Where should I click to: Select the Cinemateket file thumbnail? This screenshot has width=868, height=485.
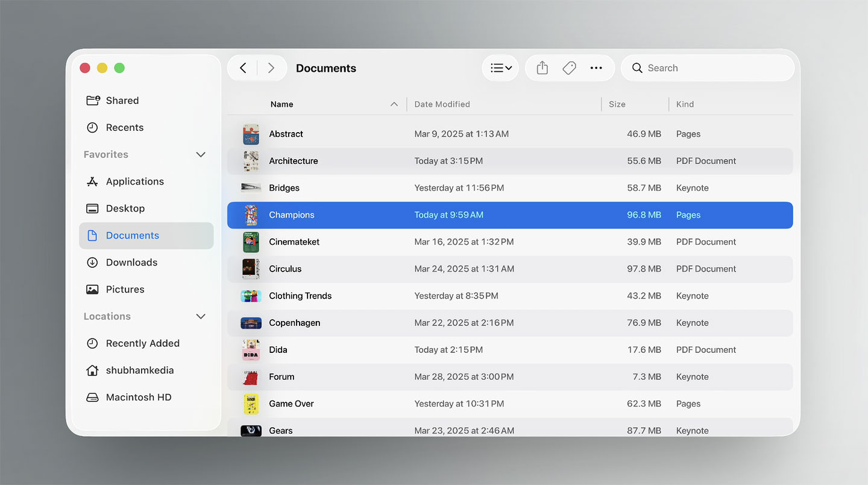[251, 242]
